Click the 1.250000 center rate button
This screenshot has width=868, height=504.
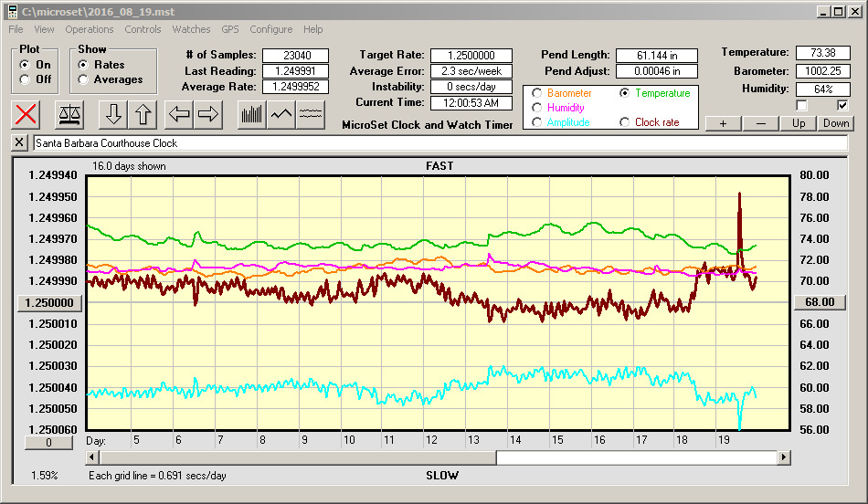click(50, 303)
